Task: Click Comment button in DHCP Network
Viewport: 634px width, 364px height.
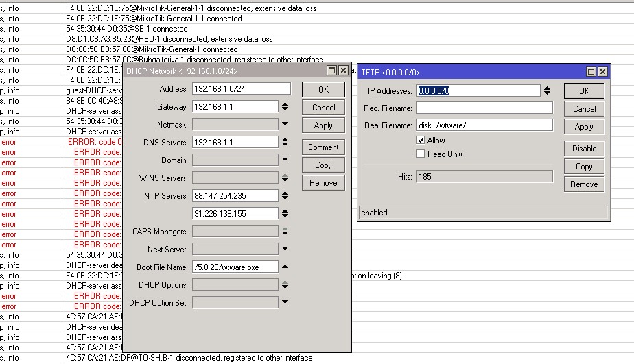Action: (323, 147)
